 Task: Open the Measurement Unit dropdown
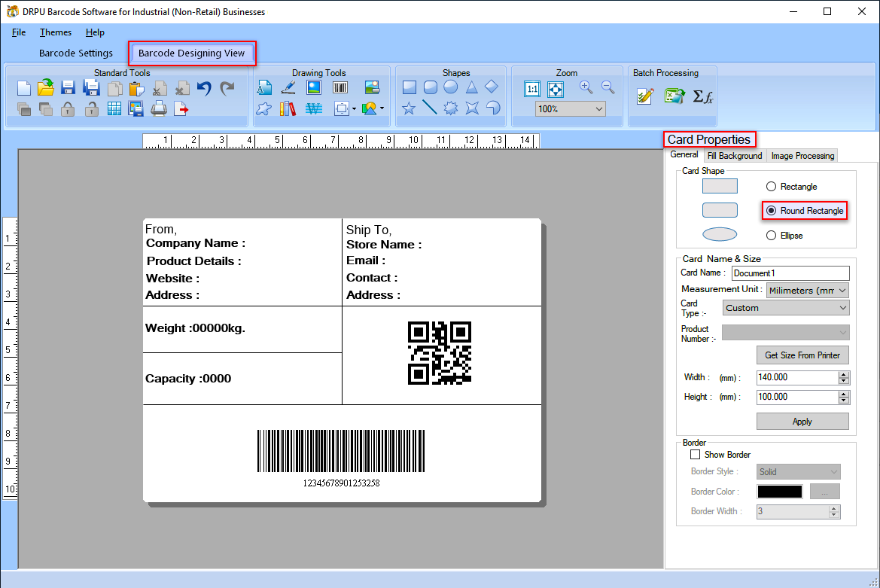click(807, 290)
